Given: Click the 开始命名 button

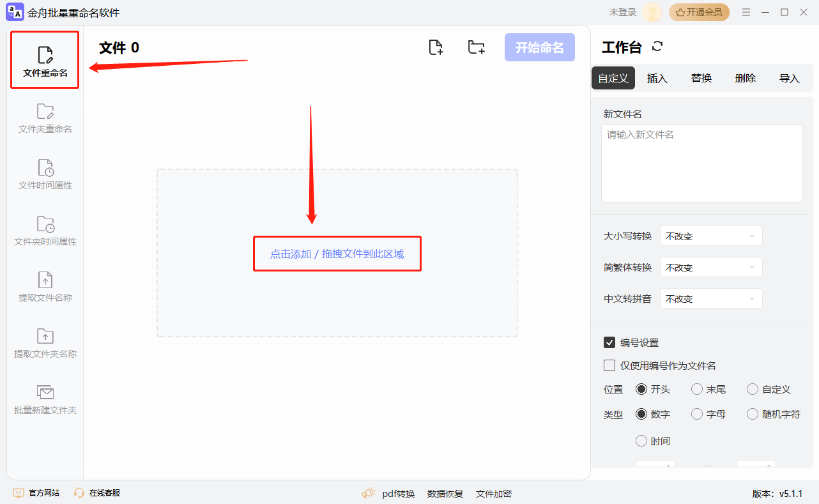Looking at the screenshot, I should (540, 47).
